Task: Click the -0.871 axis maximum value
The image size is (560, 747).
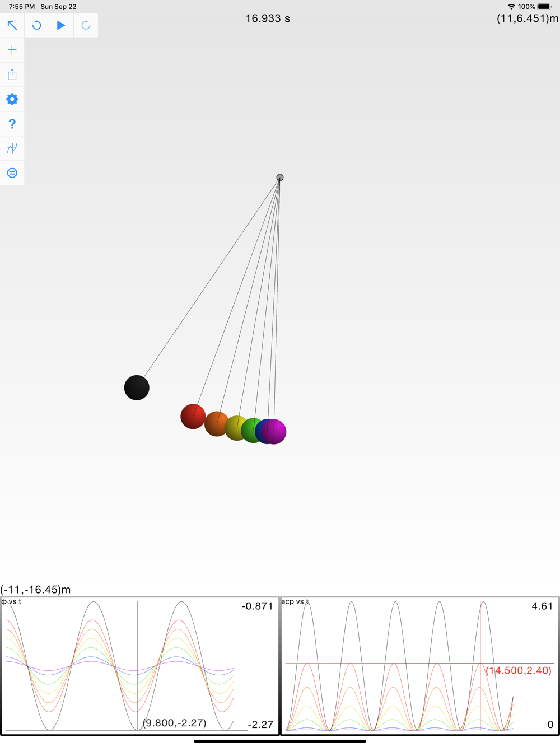Action: [257, 606]
